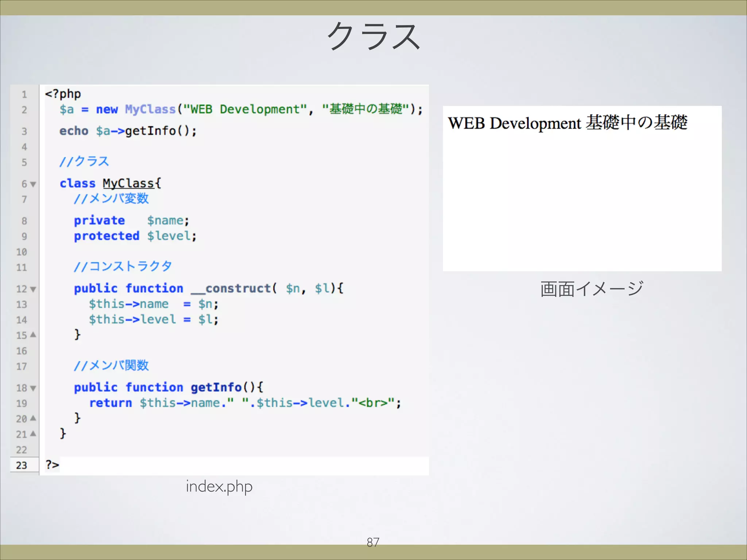Click the private keyword

[x=99, y=221]
